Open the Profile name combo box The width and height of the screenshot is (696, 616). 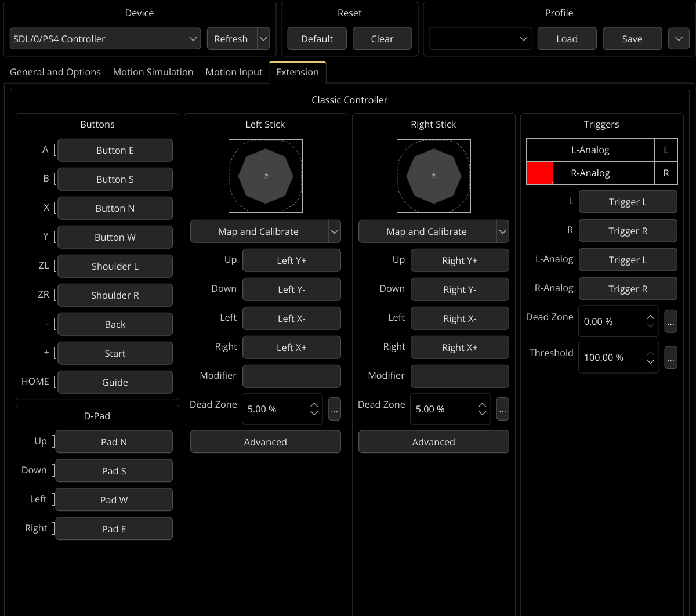point(480,39)
